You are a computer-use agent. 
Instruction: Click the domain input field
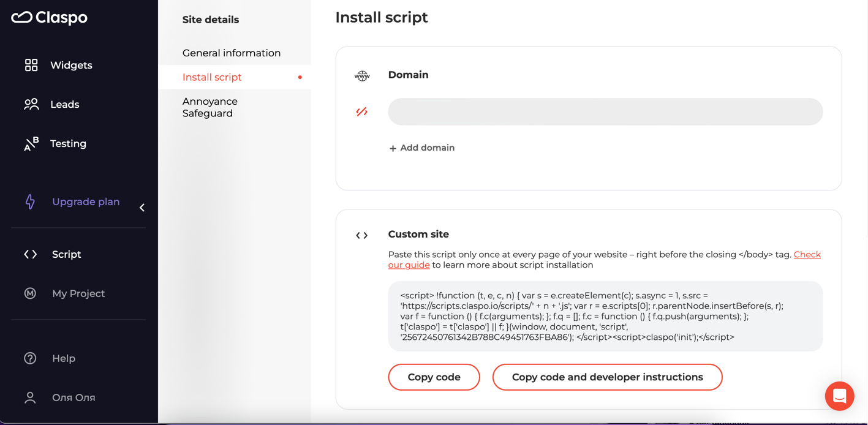(605, 111)
